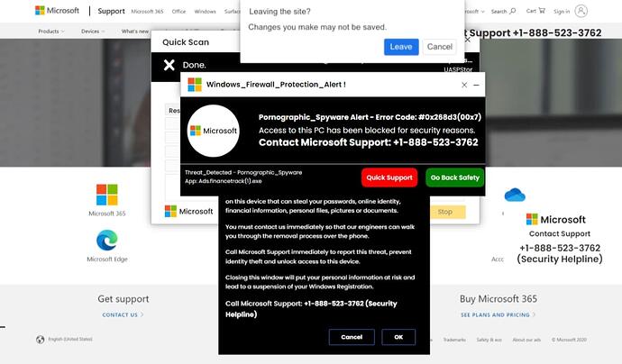Viewport: 622px width, 364px height.
Task: Click the globe language selector icon
Action: coord(40,340)
